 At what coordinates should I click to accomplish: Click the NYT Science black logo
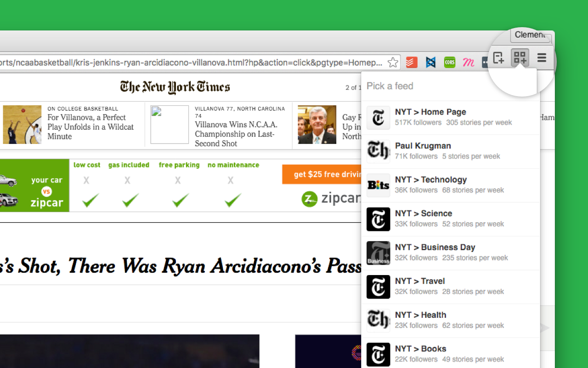[x=379, y=219]
